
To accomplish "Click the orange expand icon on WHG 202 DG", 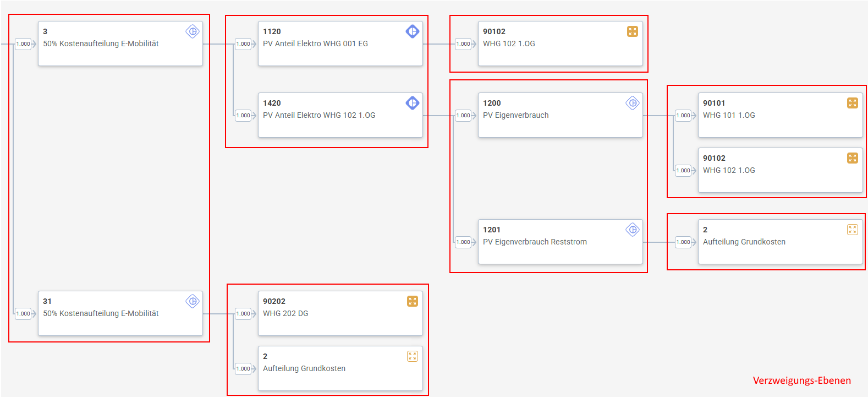I will point(412,301).
